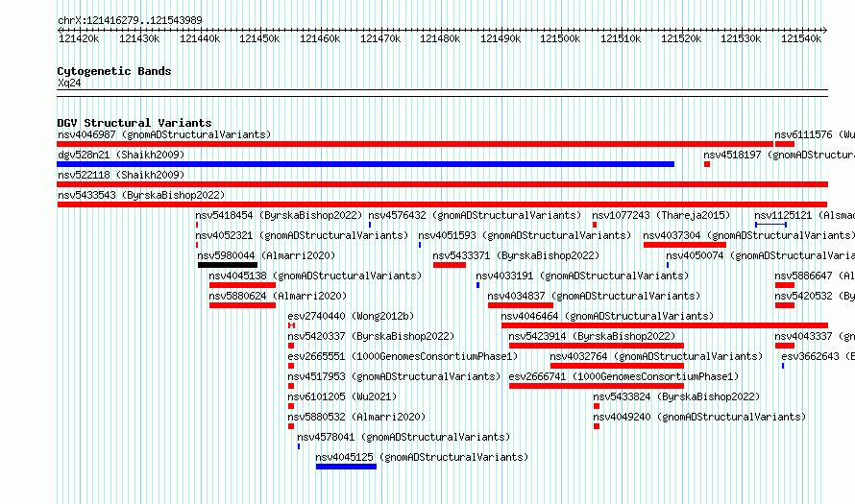855x504 pixels.
Task: Click the 121420k ruler label
Action: point(79,38)
